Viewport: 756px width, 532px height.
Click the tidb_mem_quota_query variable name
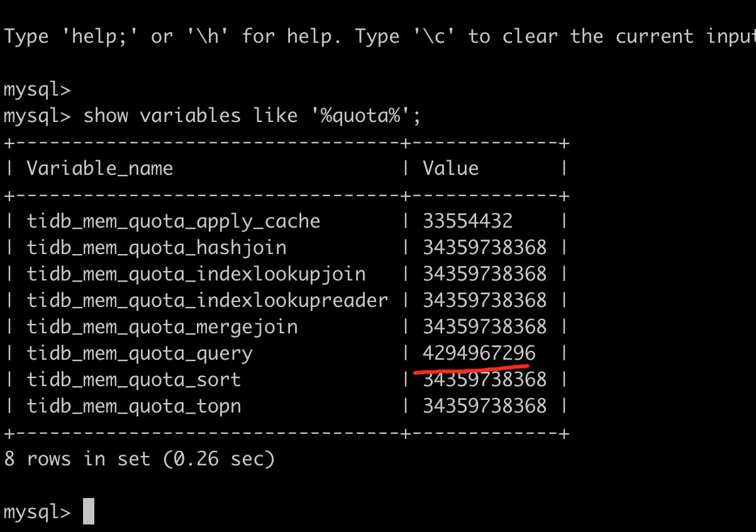140,353
